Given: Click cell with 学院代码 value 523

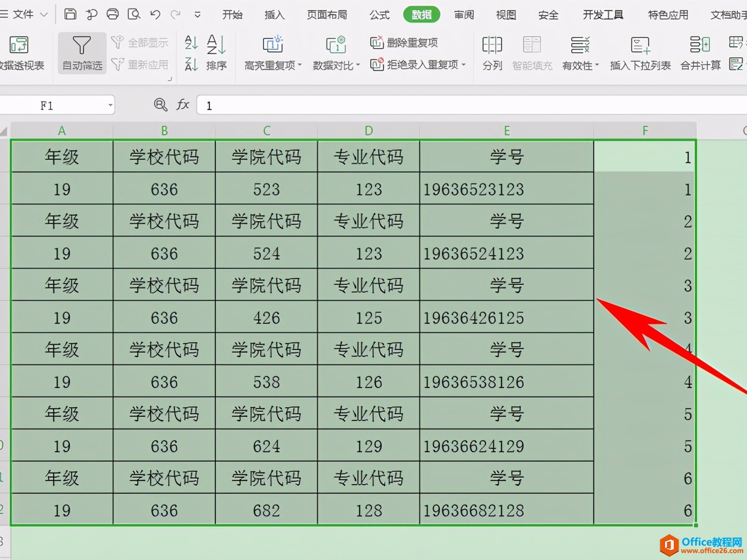Looking at the screenshot, I should pyautogui.click(x=266, y=189).
